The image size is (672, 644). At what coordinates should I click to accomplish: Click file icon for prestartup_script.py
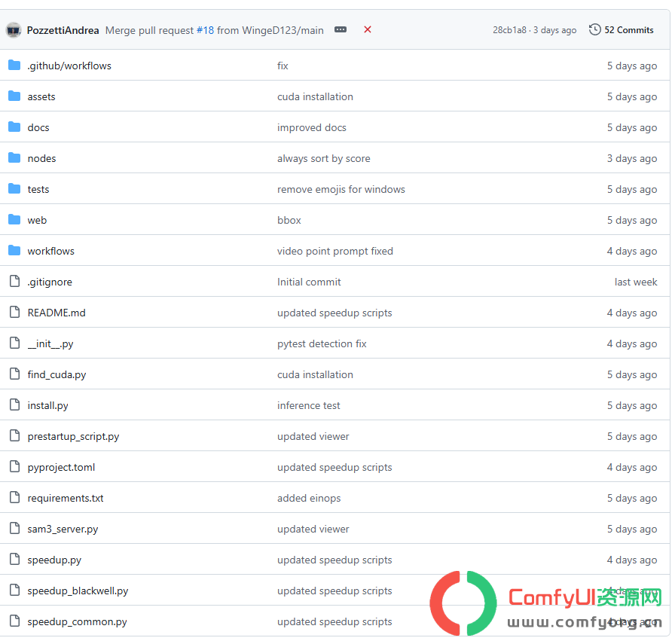pos(14,435)
